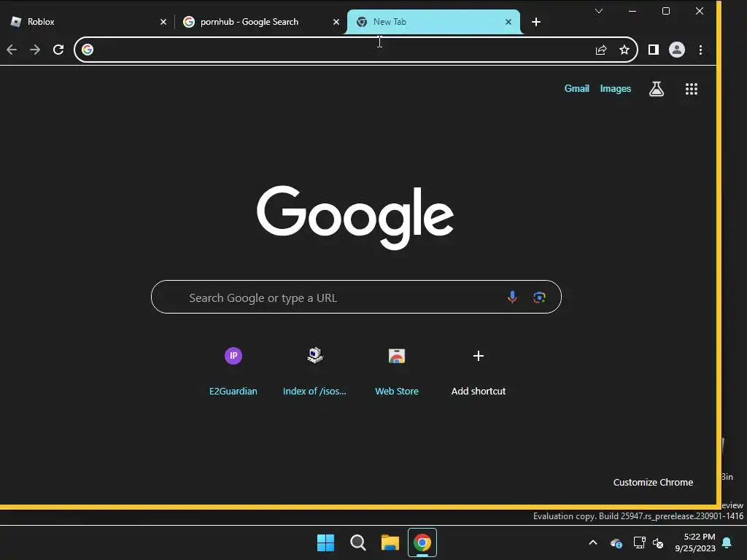Click Customize Chrome button
Image resolution: width=747 pixels, height=560 pixels.
coord(653,483)
